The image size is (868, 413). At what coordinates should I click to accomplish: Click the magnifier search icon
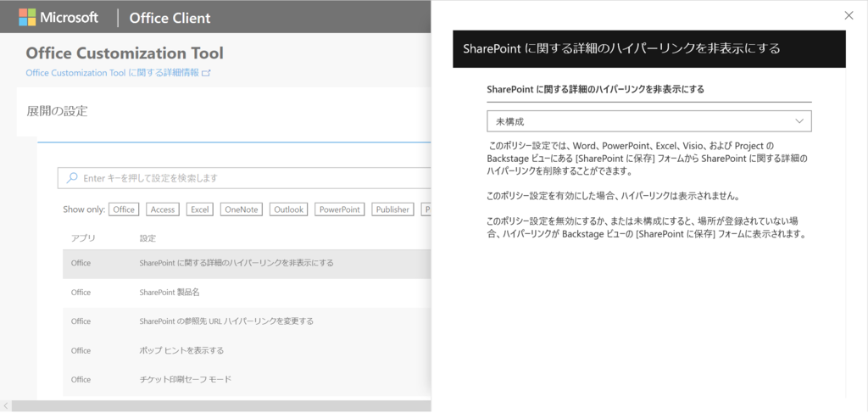[71, 178]
